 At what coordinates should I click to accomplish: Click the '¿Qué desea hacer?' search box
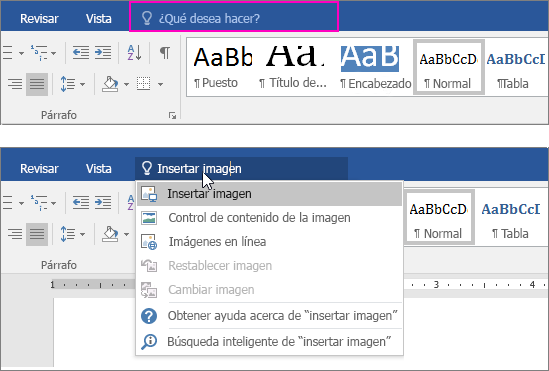(234, 17)
